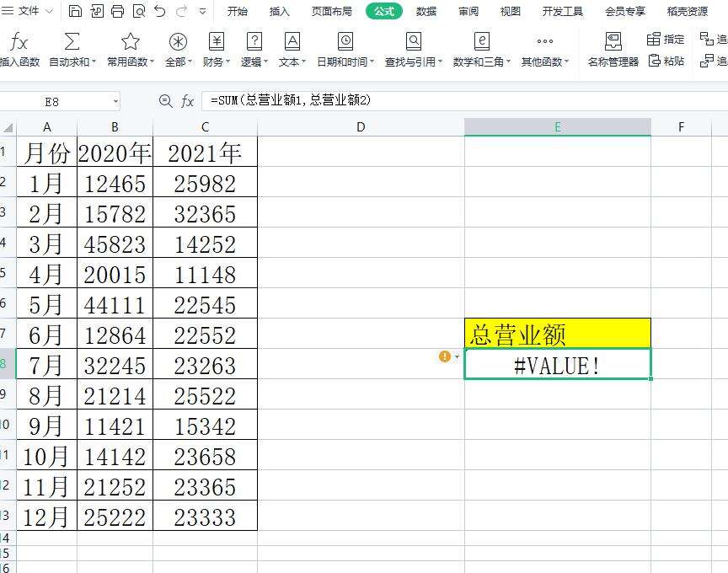Screen dimensions: 728x573
Task: Open the 稻壳资源 tab
Action: (688, 11)
